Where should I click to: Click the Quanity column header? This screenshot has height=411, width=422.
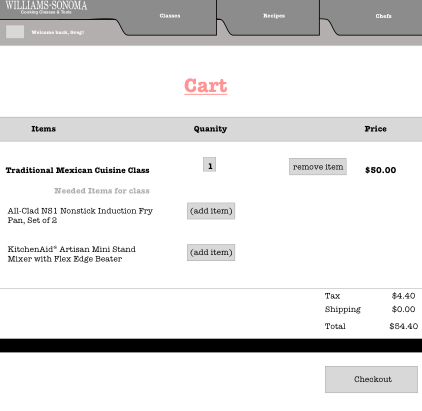pos(210,129)
